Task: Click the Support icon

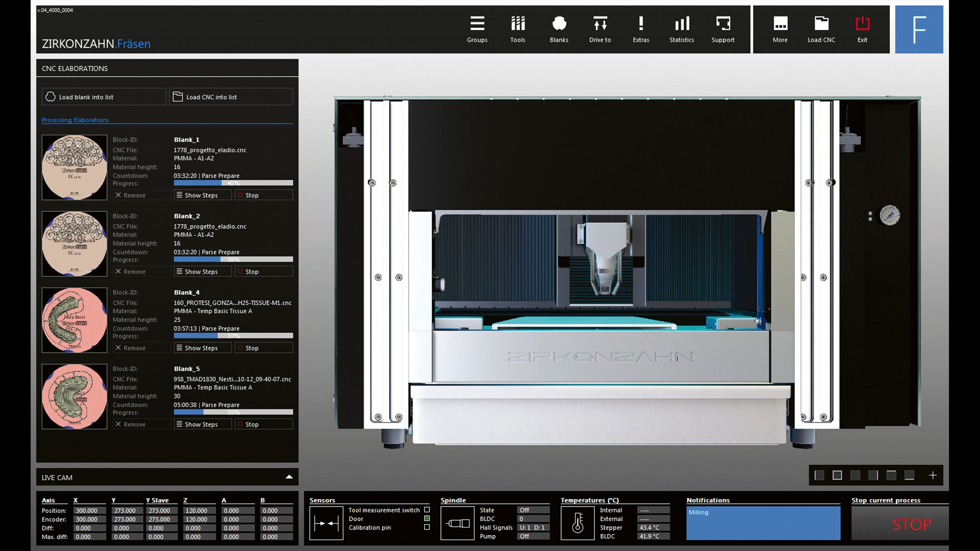Action: point(723,24)
